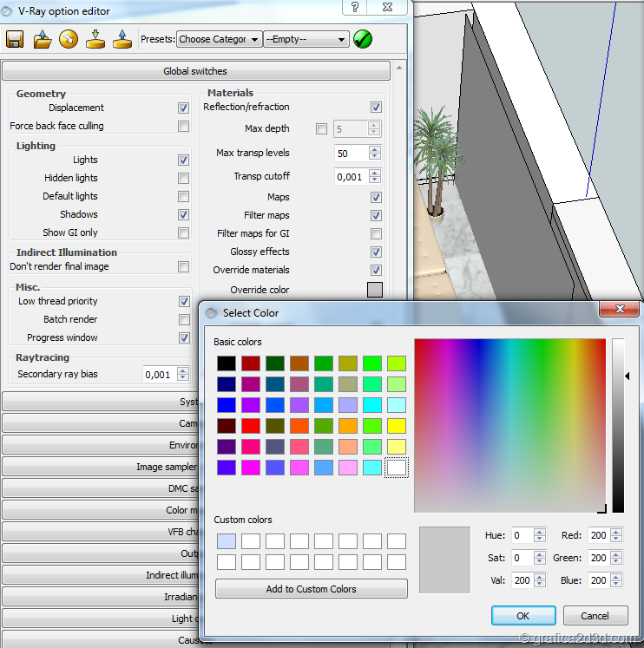This screenshot has height=648, width=644.
Task: Click the up-arrow export preset icon
Action: [122, 39]
